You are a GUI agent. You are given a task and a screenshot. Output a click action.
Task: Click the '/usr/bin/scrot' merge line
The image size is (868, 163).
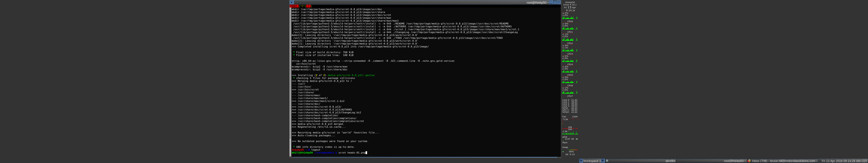305,89
